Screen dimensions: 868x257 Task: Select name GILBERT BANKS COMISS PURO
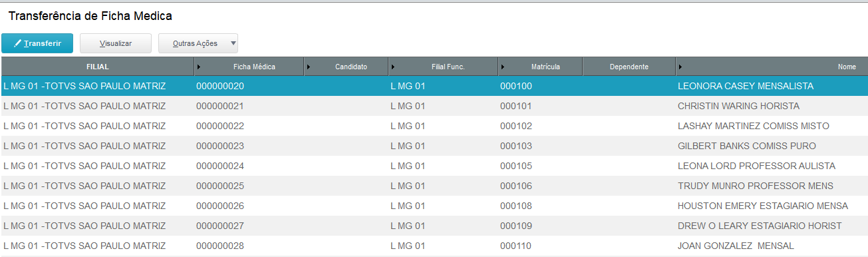click(747, 146)
